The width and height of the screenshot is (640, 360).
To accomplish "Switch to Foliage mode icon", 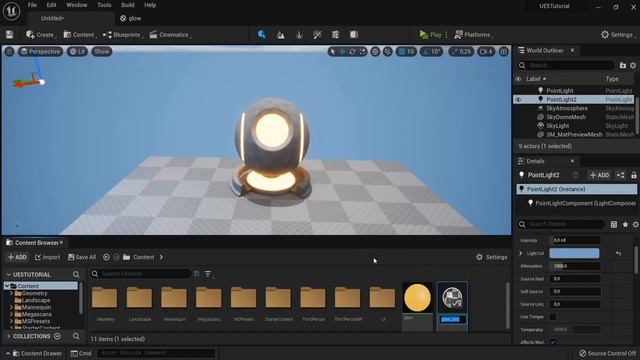I will pyautogui.click(x=299, y=35).
